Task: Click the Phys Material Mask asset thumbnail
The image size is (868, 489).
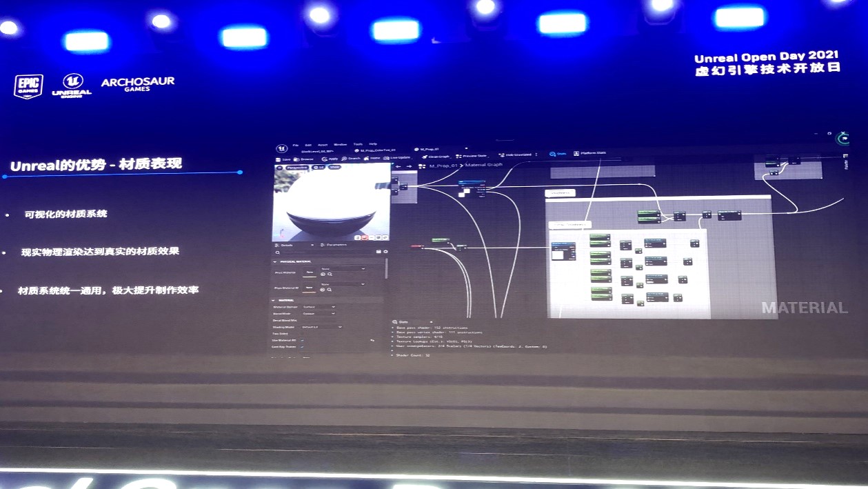Action: 309,288
